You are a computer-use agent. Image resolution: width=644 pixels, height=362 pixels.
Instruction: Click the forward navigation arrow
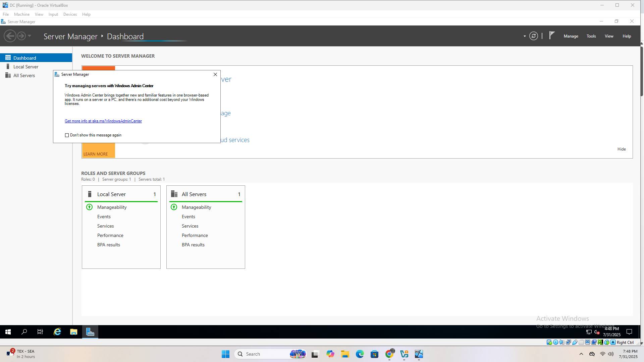coord(21,36)
